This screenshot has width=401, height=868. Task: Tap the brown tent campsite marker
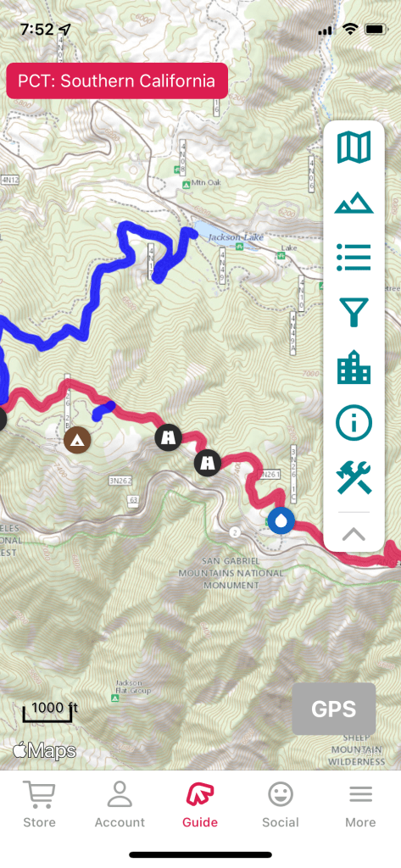point(77,440)
